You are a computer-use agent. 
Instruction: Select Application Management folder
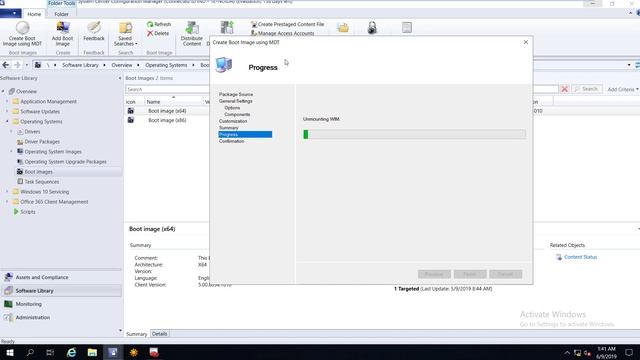coord(48,102)
